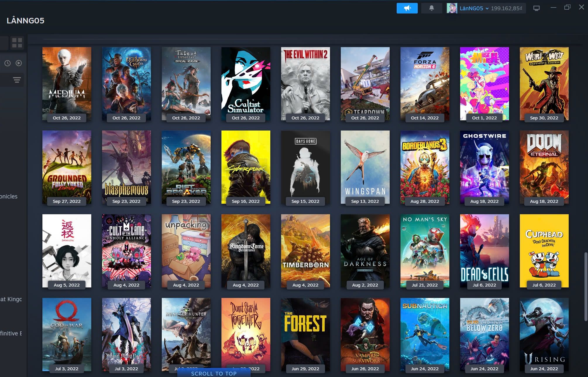Screen dimensions: 588x377
Task: Open The Medium game cover
Action: [67, 84]
